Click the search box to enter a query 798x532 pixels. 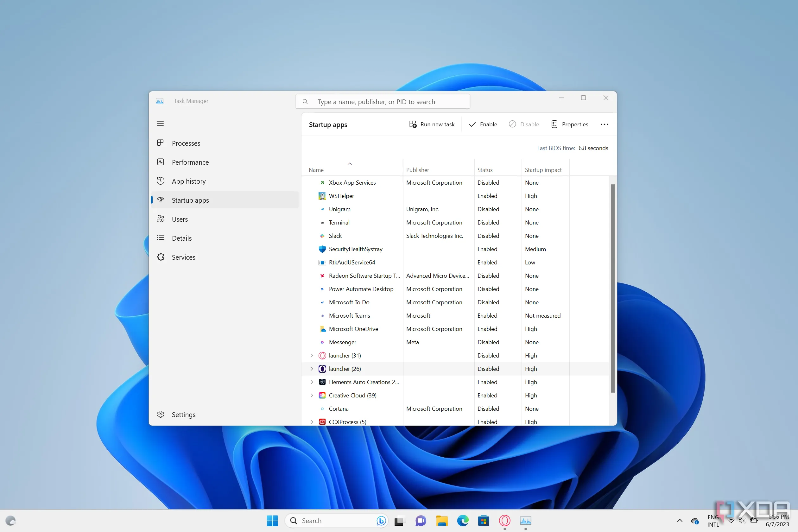(x=383, y=101)
